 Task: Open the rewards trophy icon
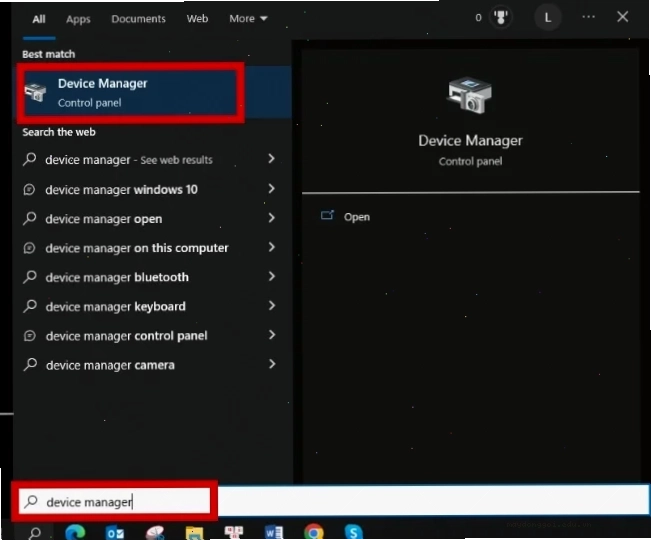pos(501,17)
